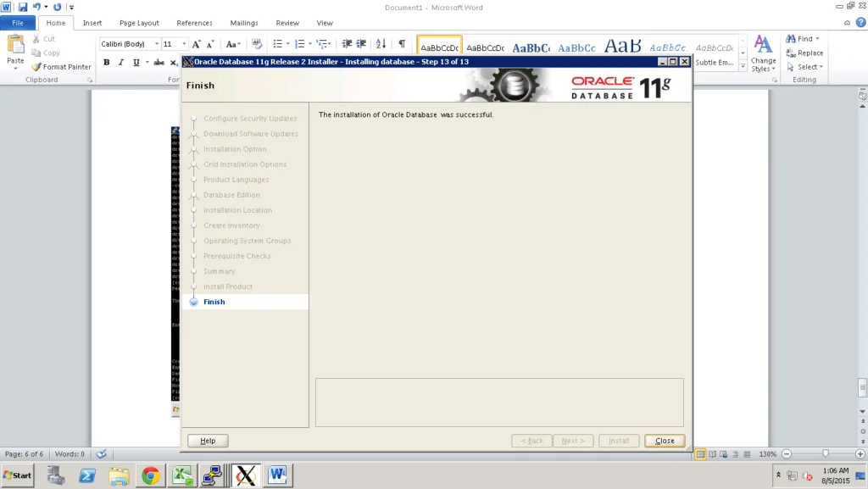Click the zoom in plus button

pos(860,454)
